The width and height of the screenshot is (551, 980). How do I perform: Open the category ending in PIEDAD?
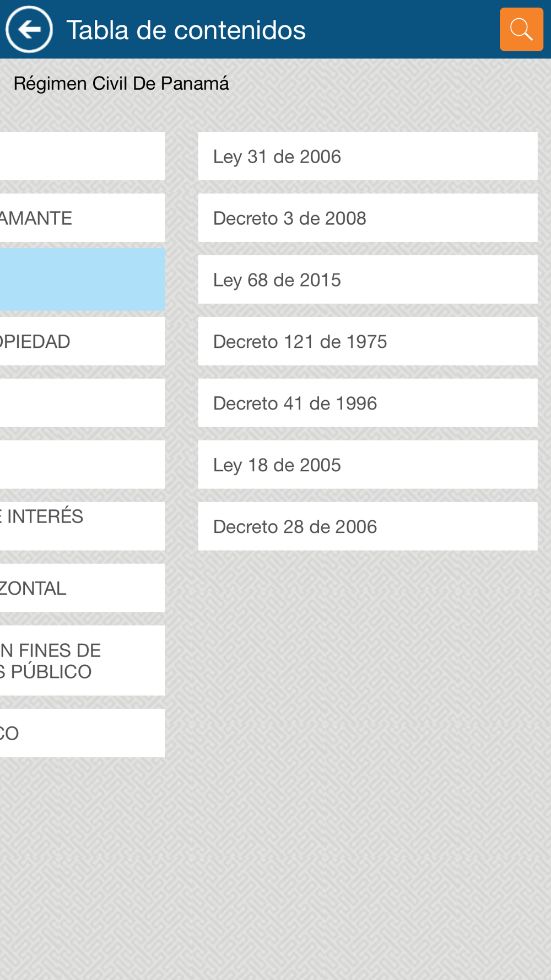[83, 341]
